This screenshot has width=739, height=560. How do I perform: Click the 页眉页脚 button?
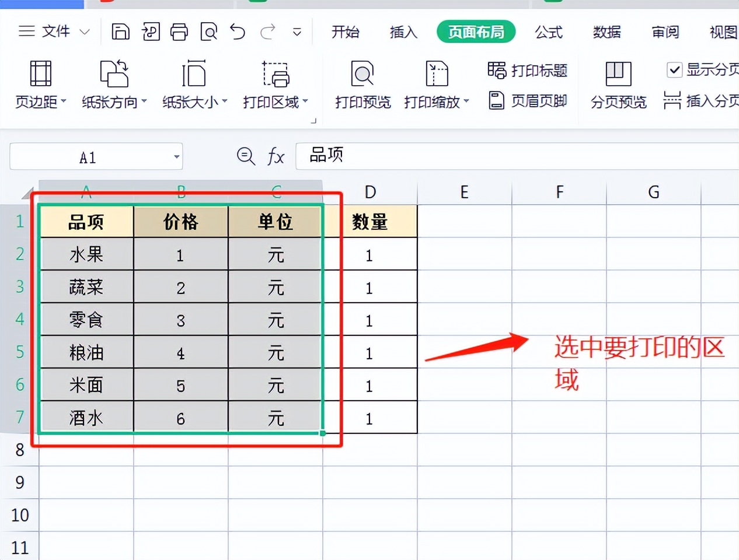coord(527,100)
